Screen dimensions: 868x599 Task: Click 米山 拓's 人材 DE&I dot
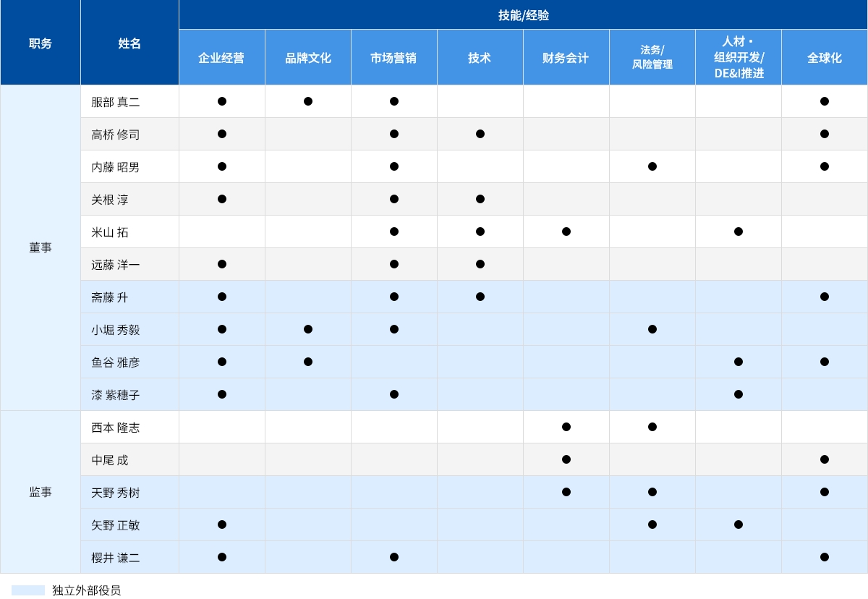pos(739,231)
